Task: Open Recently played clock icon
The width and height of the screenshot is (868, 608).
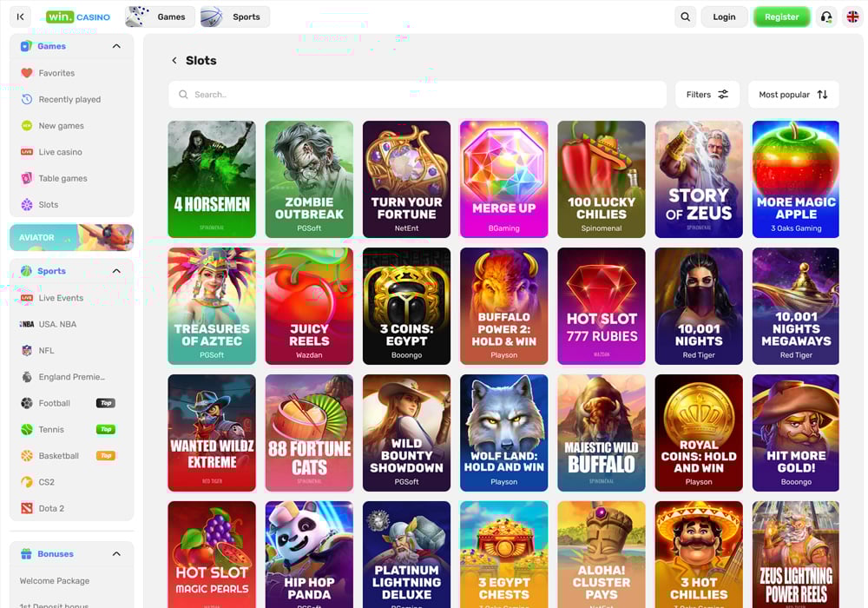Action: tap(27, 99)
